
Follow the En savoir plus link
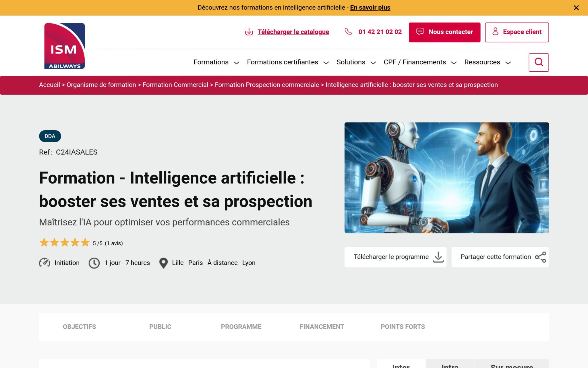tap(370, 7)
